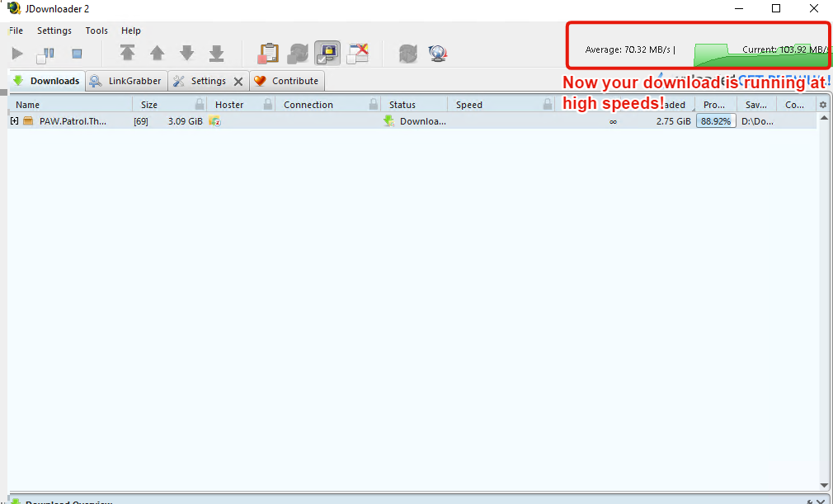Start all downloads with the play button
The width and height of the screenshot is (833, 504).
[17, 53]
